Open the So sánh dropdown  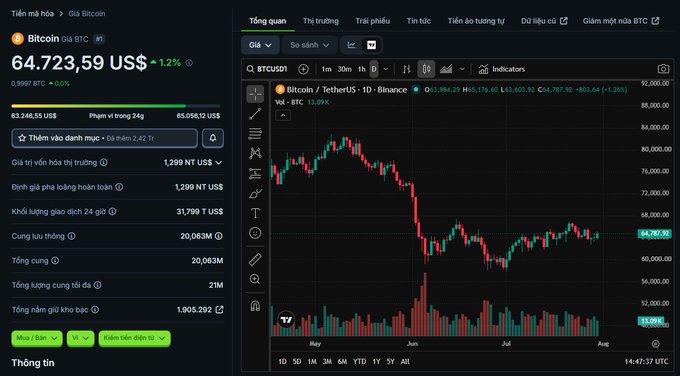309,45
